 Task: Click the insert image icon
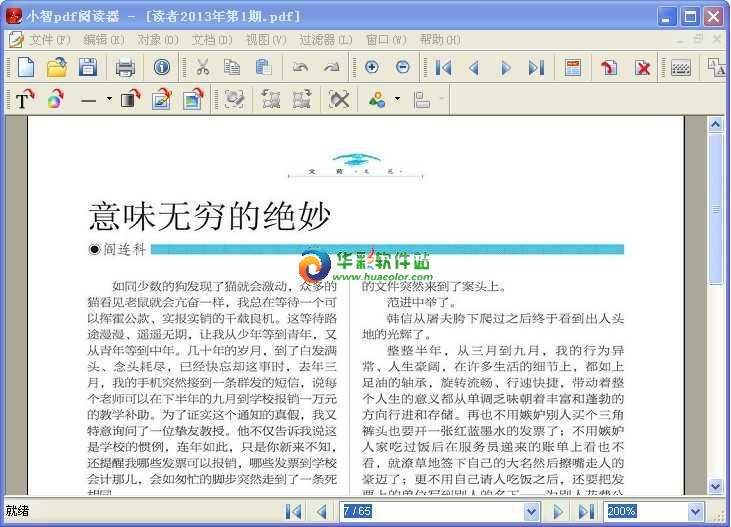point(193,99)
